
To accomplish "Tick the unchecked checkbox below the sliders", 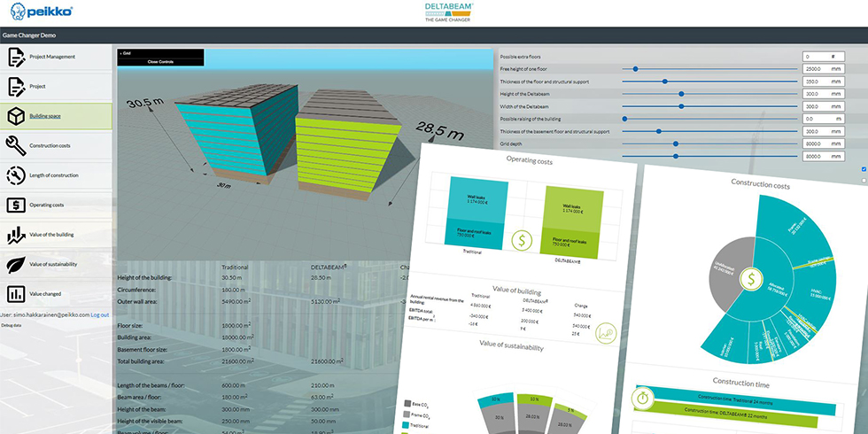I will click(864, 180).
